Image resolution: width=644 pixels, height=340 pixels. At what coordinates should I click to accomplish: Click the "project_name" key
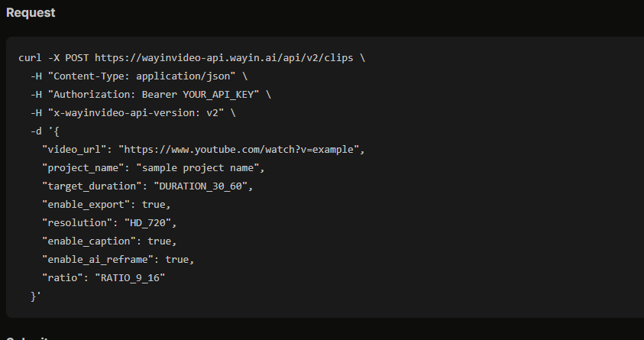pyautogui.click(x=83, y=168)
